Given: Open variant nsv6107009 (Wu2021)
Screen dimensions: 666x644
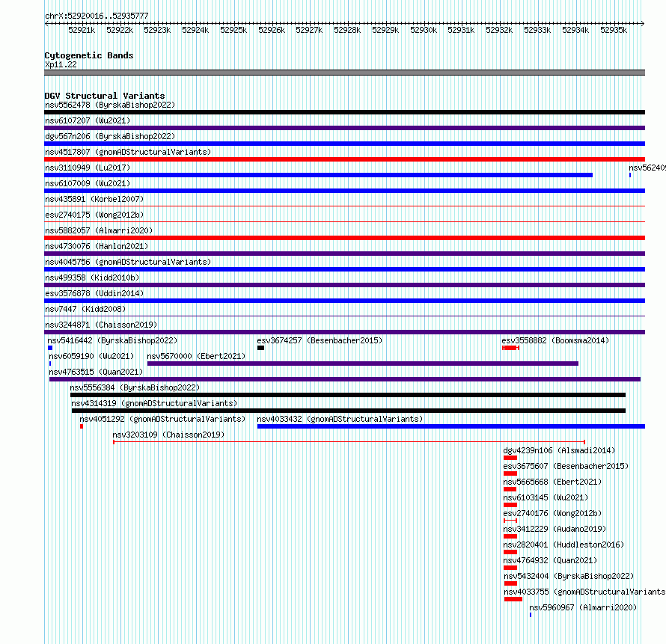Looking at the screenshot, I should pos(88,183).
